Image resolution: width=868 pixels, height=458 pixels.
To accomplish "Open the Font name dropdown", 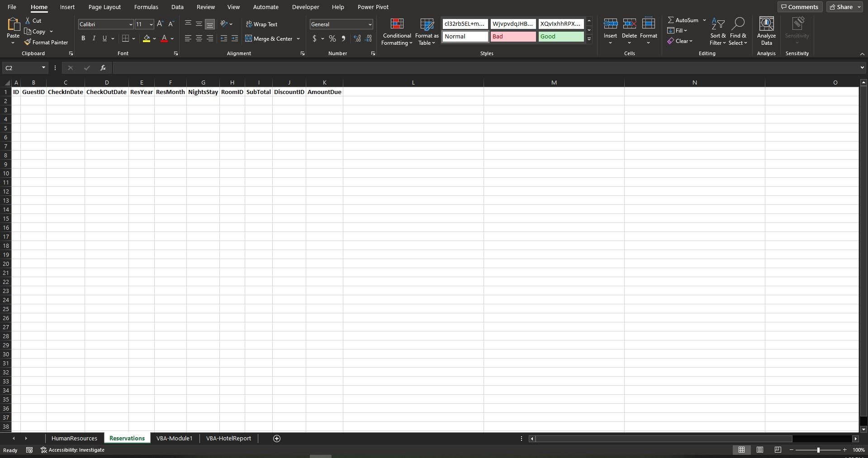I will pos(130,24).
